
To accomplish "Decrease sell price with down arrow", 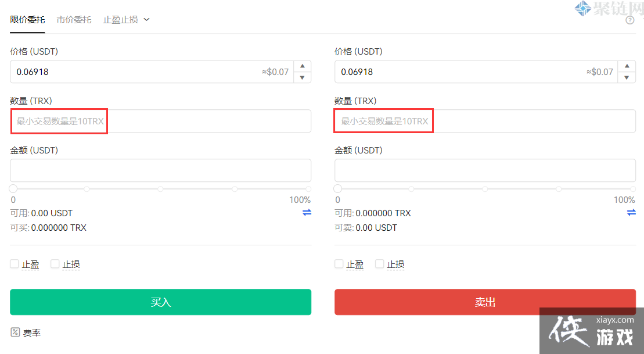I will [x=627, y=77].
